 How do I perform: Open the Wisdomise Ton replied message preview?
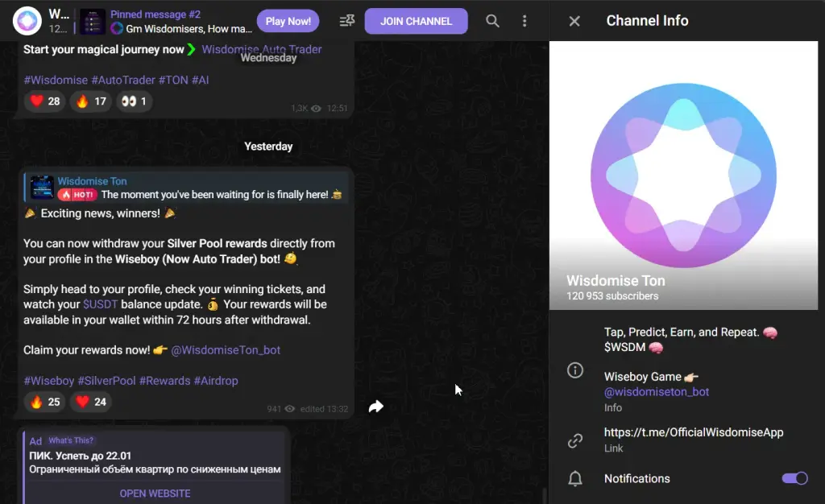pyautogui.click(x=186, y=188)
